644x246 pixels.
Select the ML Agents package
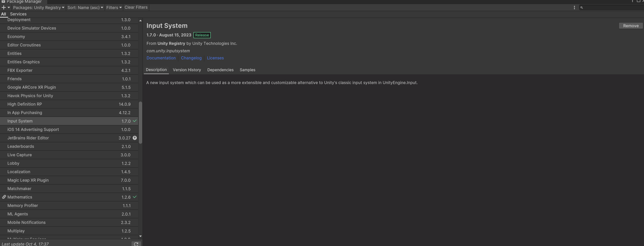[x=69, y=214]
